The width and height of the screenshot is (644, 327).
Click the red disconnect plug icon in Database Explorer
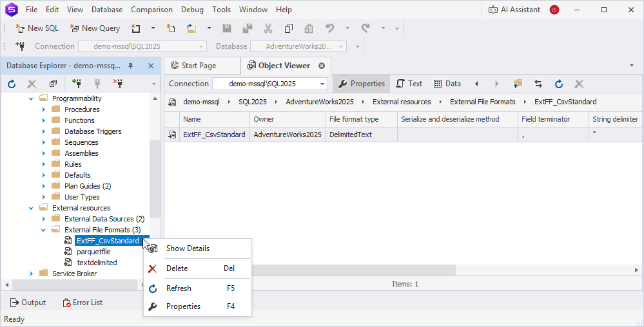pyautogui.click(x=118, y=84)
